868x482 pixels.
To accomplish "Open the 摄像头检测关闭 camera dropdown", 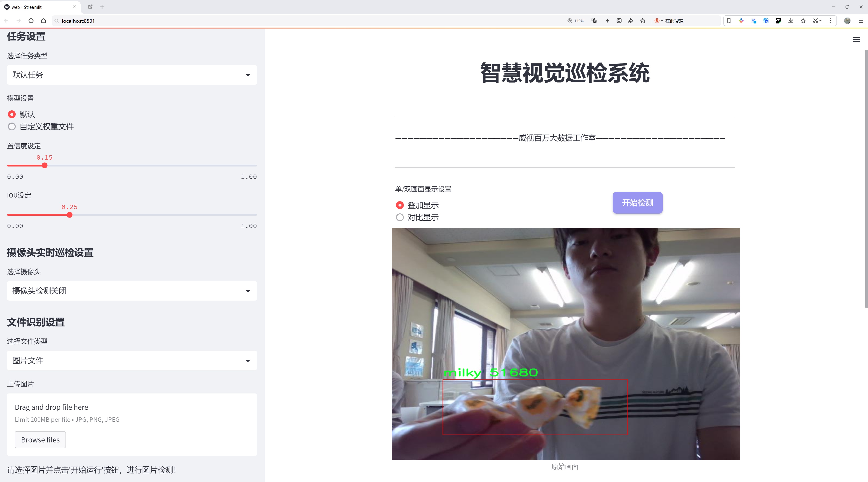I will pyautogui.click(x=132, y=291).
